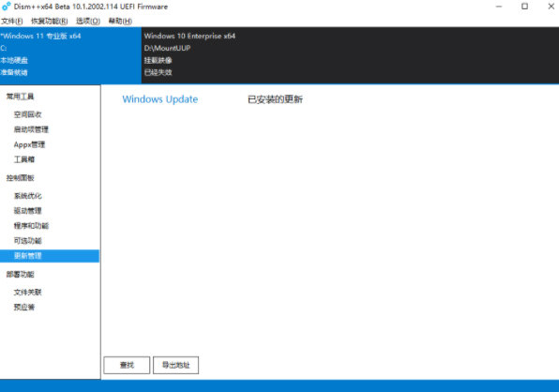Click the 部署功能 section header
Image resolution: width=559 pixels, height=392 pixels.
[x=20, y=274]
